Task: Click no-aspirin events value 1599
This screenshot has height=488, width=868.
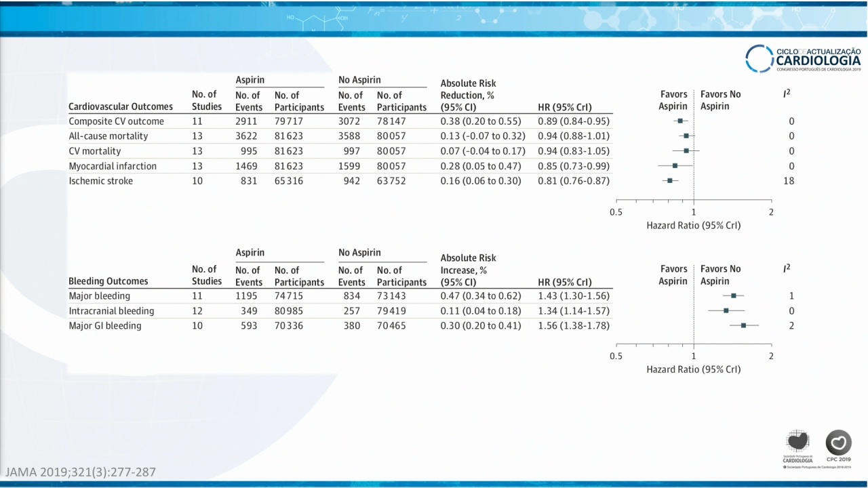Action: click(349, 166)
